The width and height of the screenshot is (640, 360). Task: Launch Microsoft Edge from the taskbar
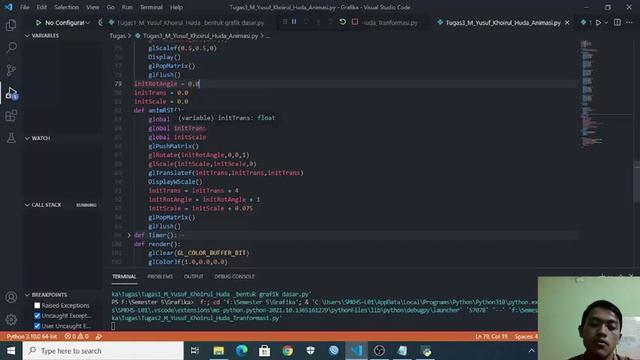[242, 351]
